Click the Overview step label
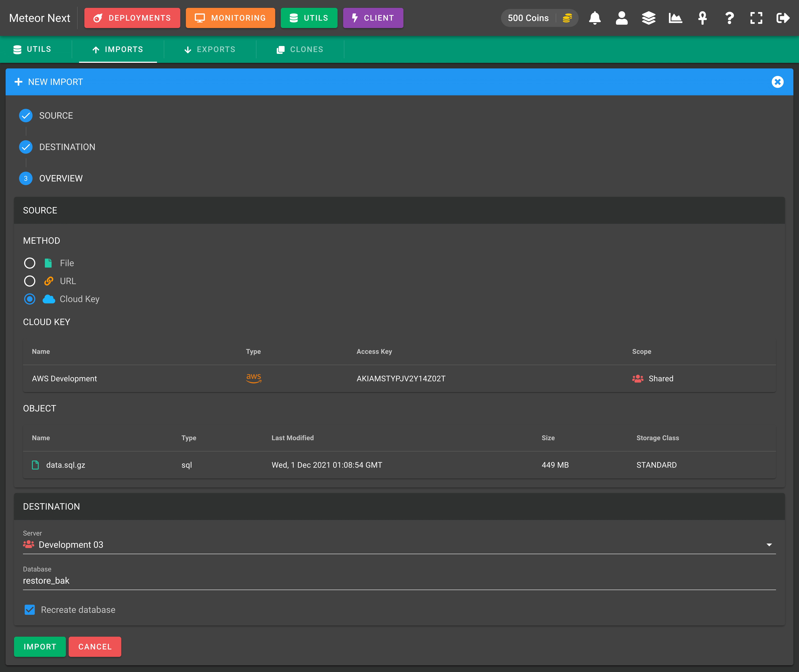 pos(61,178)
